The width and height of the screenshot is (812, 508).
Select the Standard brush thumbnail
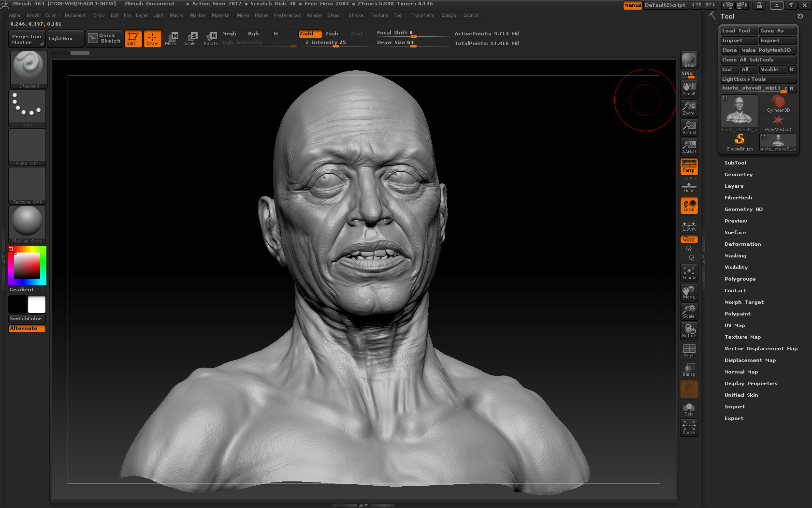point(29,69)
